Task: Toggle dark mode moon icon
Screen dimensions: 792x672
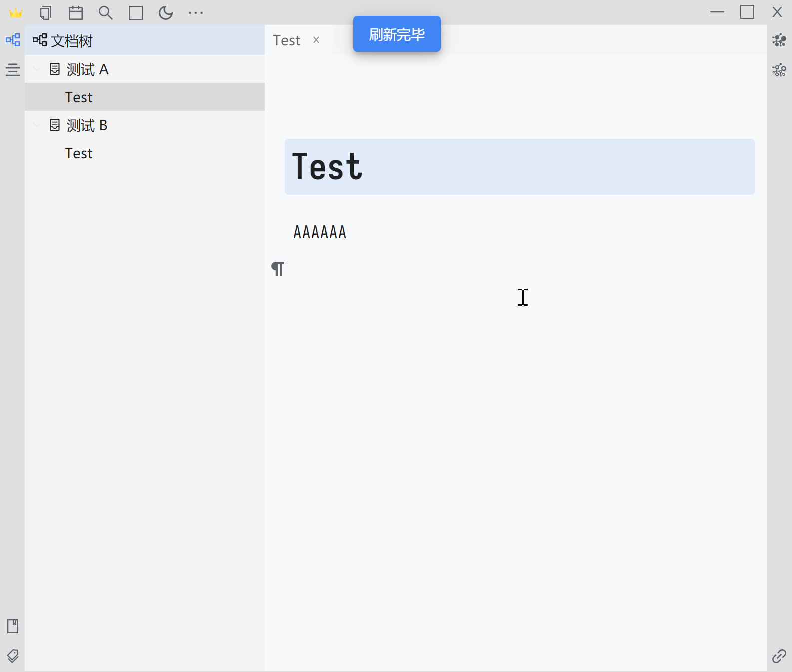Action: 166,13
